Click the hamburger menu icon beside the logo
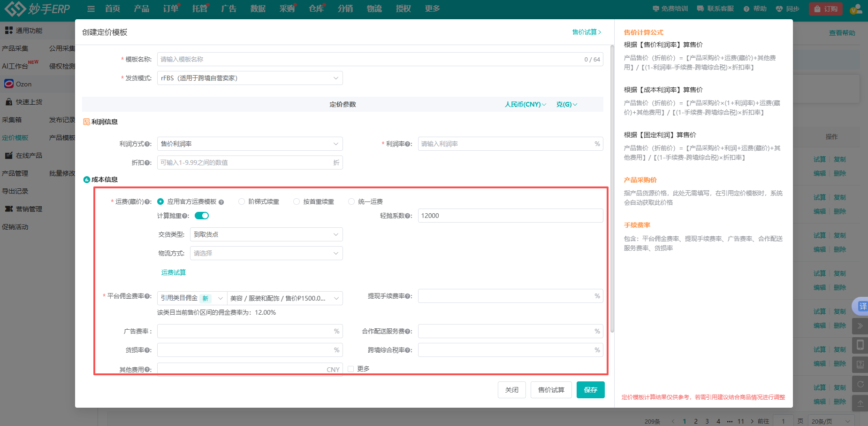Viewport: 868px width, 426px height. 91,9
